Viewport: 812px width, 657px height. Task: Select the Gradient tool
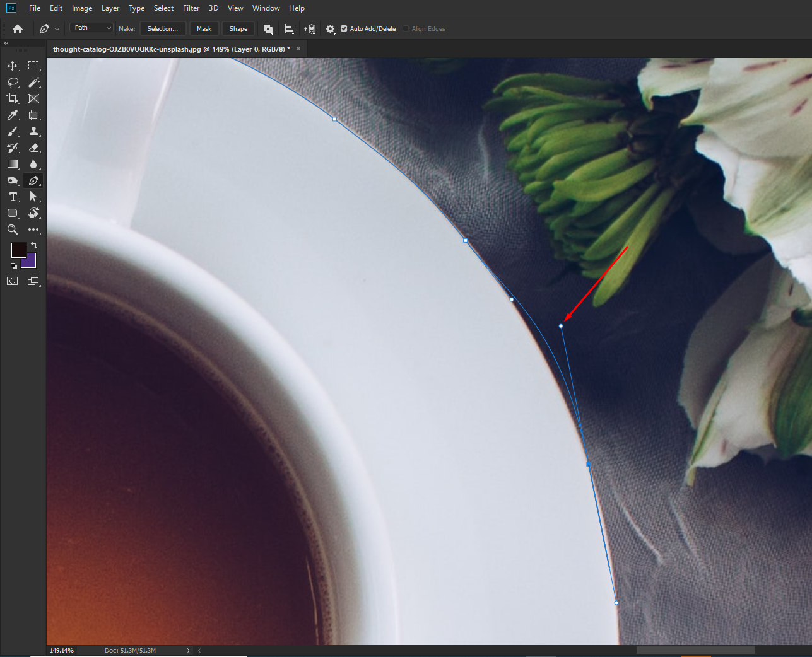pos(13,164)
